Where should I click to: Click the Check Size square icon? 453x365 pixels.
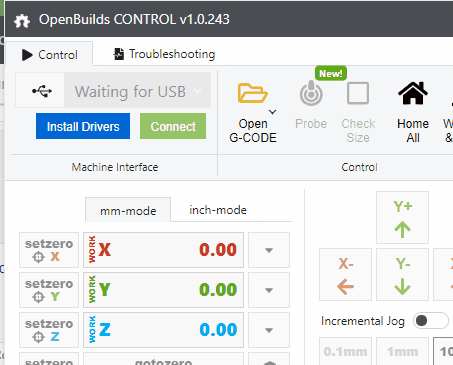point(358,93)
